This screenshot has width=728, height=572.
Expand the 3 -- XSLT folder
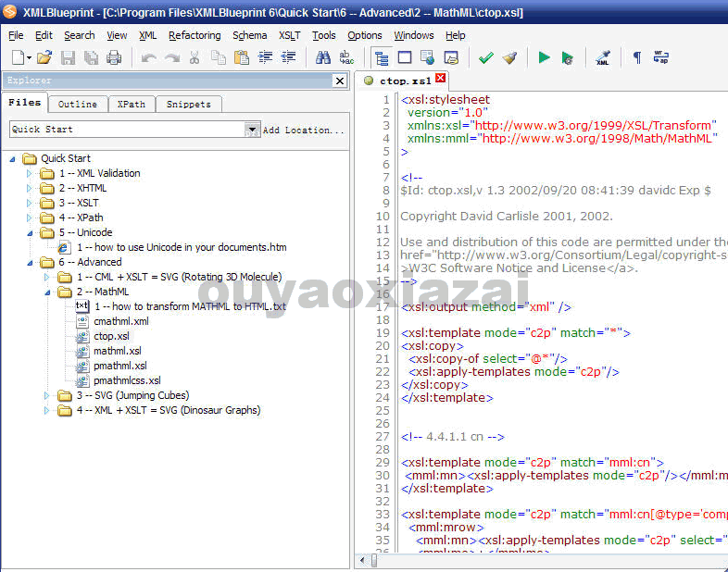30,204
